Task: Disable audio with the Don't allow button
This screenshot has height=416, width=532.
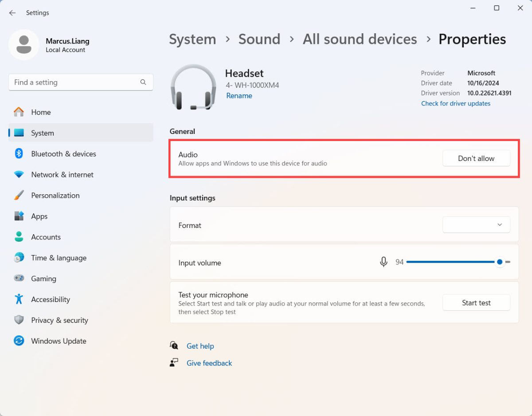Action: point(476,158)
